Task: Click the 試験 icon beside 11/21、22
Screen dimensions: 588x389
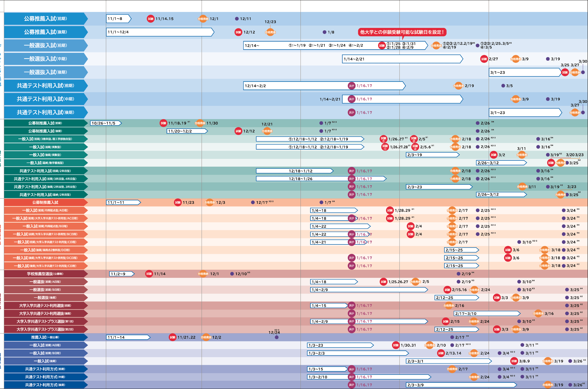Action: pos(173,337)
